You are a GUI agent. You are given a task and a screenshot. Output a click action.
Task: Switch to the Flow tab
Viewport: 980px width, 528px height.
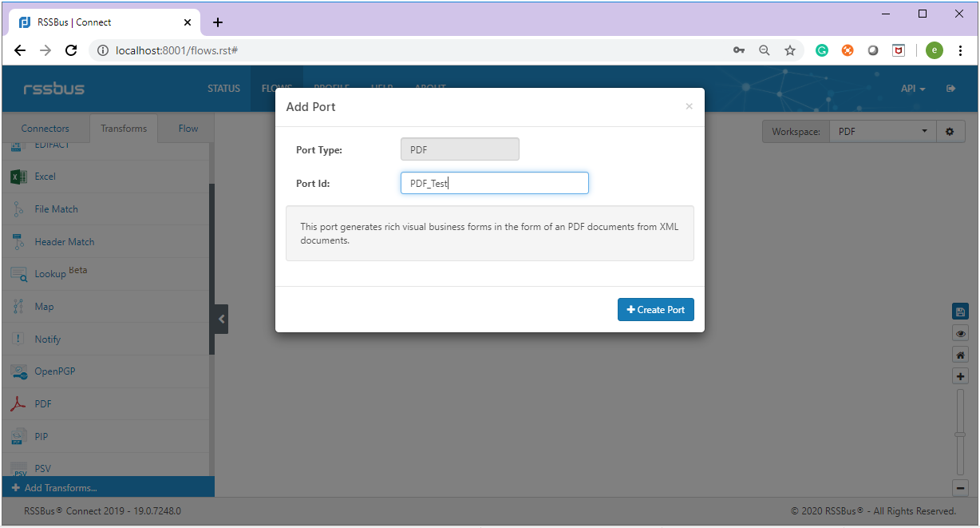click(188, 129)
